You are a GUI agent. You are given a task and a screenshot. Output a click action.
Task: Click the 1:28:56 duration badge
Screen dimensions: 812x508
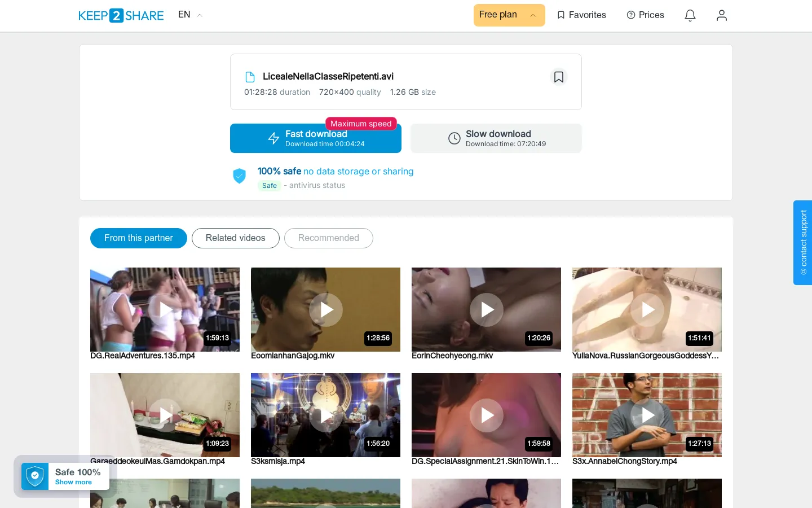(378, 338)
